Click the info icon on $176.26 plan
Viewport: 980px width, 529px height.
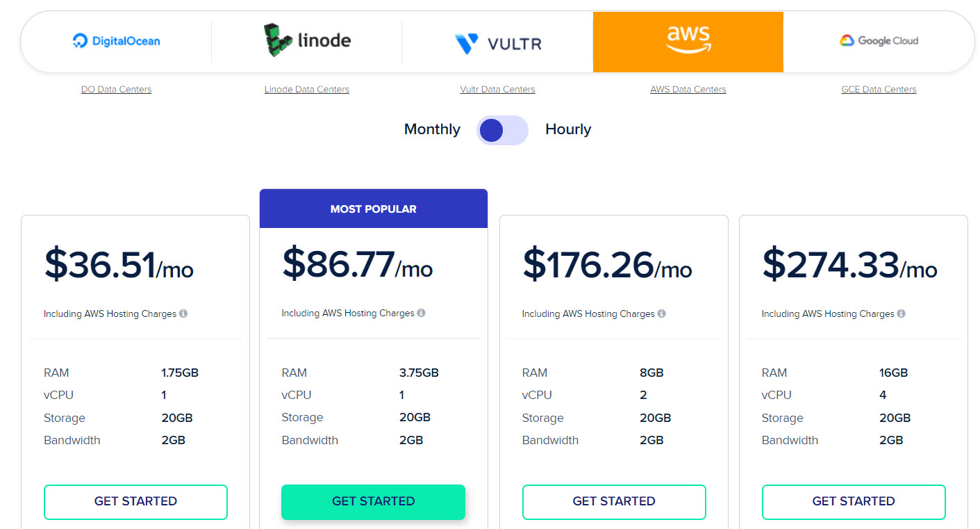coord(662,314)
